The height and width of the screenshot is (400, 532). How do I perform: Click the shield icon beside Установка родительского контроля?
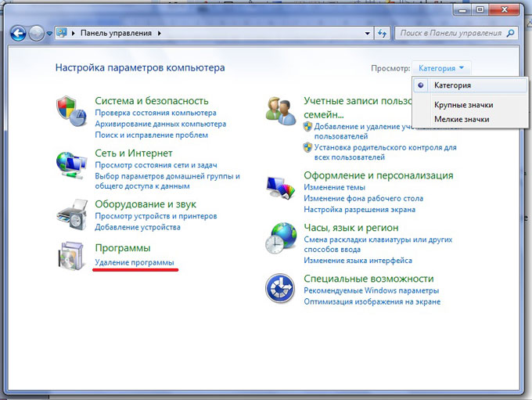click(307, 147)
